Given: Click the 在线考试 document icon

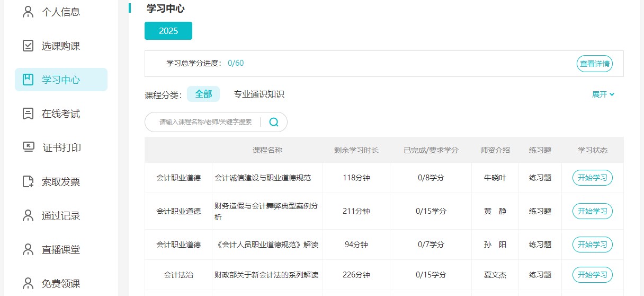Looking at the screenshot, I should pos(28,114).
